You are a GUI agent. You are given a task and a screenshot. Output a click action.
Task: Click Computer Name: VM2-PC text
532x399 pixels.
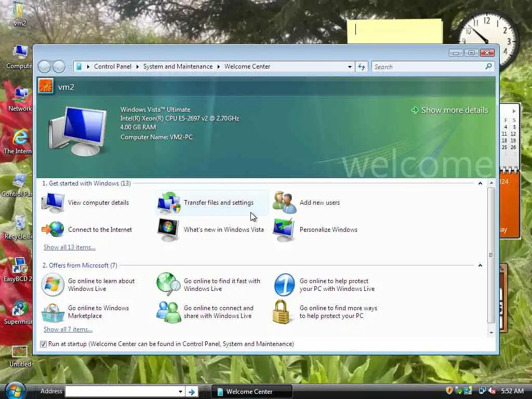(156, 137)
